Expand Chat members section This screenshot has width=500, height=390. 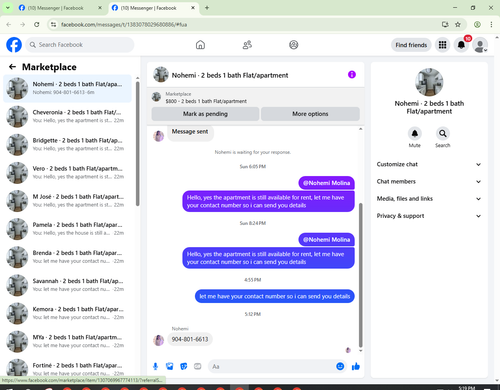tap(429, 182)
